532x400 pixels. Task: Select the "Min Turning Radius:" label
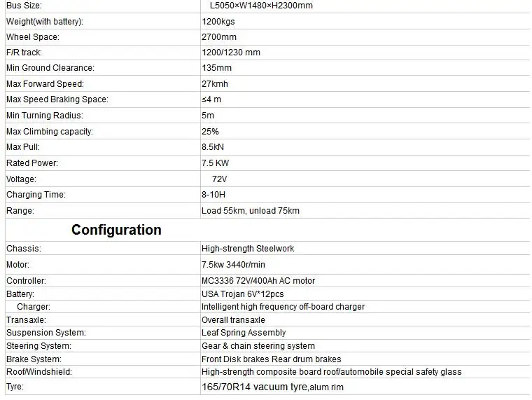[x=45, y=116]
